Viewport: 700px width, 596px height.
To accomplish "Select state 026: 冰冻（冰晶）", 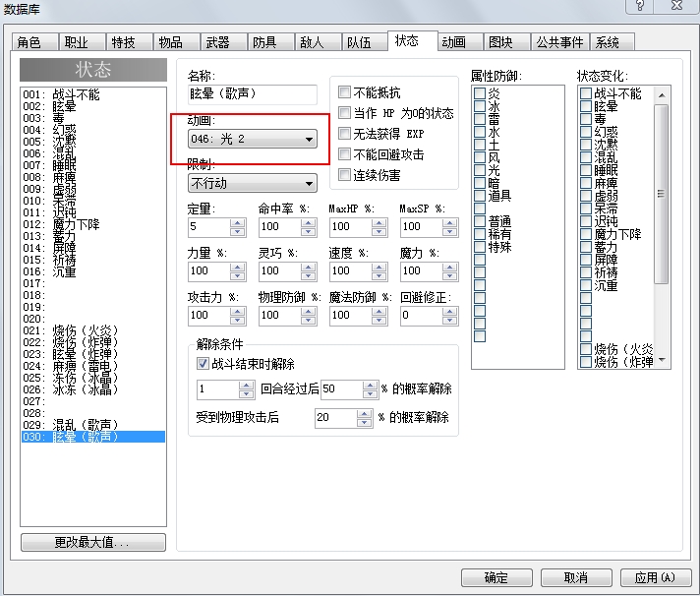I will click(92, 389).
